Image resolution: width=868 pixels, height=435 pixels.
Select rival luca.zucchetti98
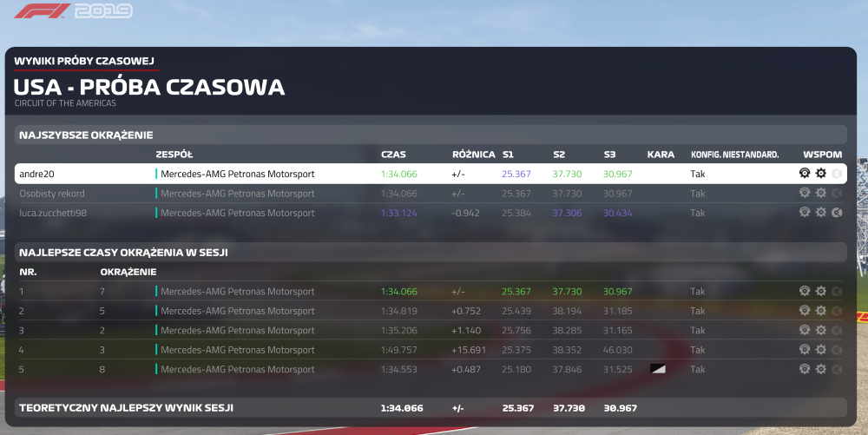53,213
